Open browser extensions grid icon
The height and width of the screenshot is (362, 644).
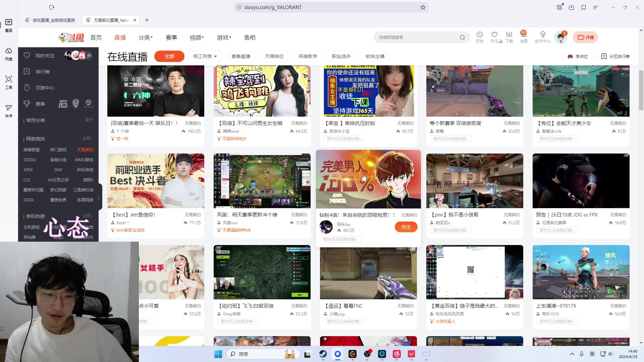[559, 7]
